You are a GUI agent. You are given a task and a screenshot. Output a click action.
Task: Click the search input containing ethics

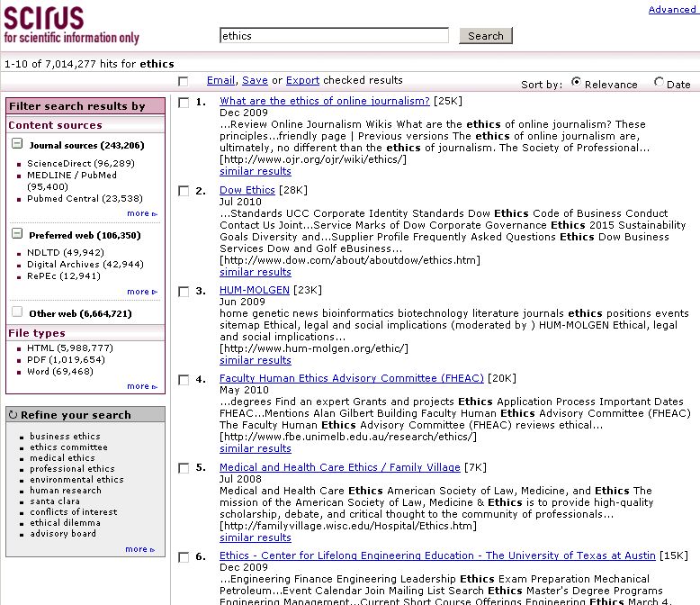click(x=334, y=36)
